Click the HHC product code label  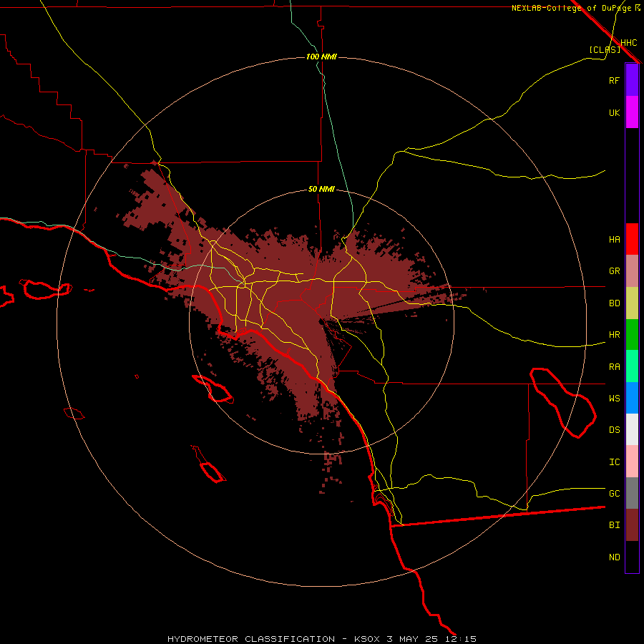point(629,43)
